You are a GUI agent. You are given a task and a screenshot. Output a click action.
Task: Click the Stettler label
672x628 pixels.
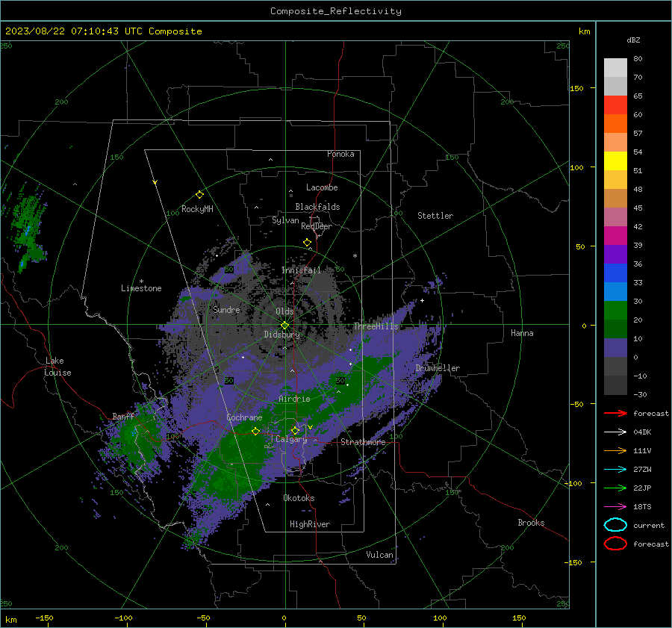435,216
